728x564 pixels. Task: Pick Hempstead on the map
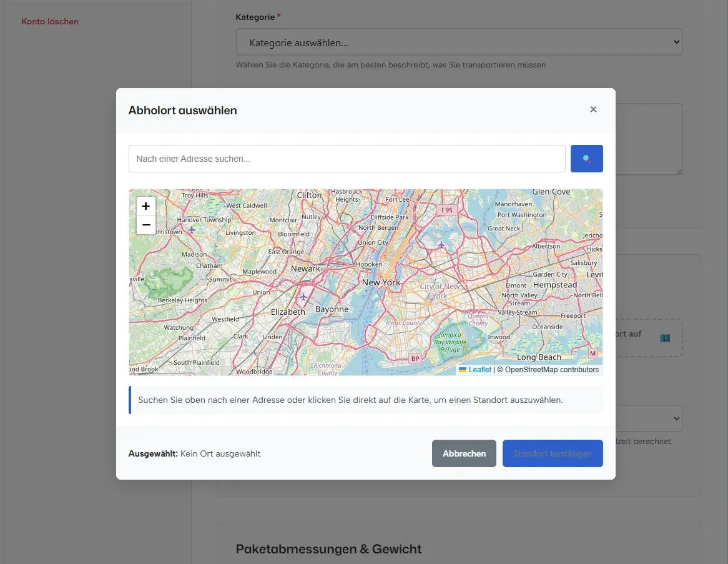555,285
